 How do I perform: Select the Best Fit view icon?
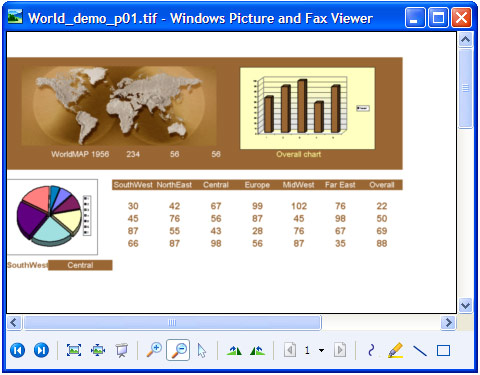click(x=74, y=350)
